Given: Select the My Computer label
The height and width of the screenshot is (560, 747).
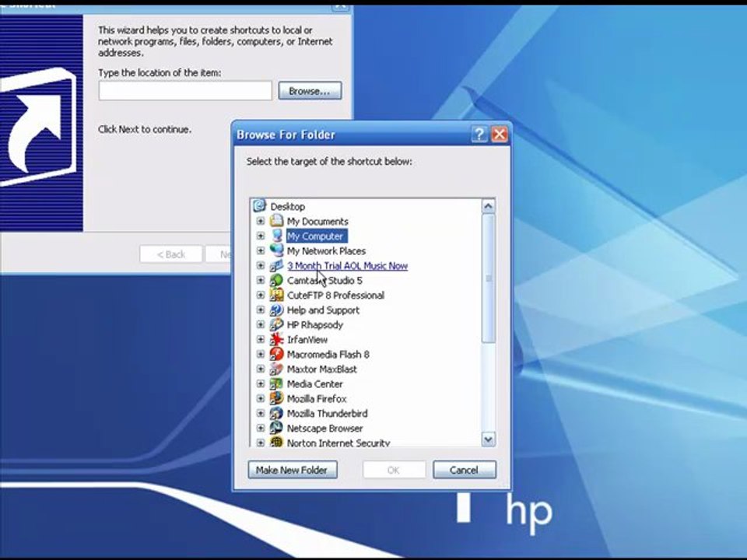Looking at the screenshot, I should point(315,236).
